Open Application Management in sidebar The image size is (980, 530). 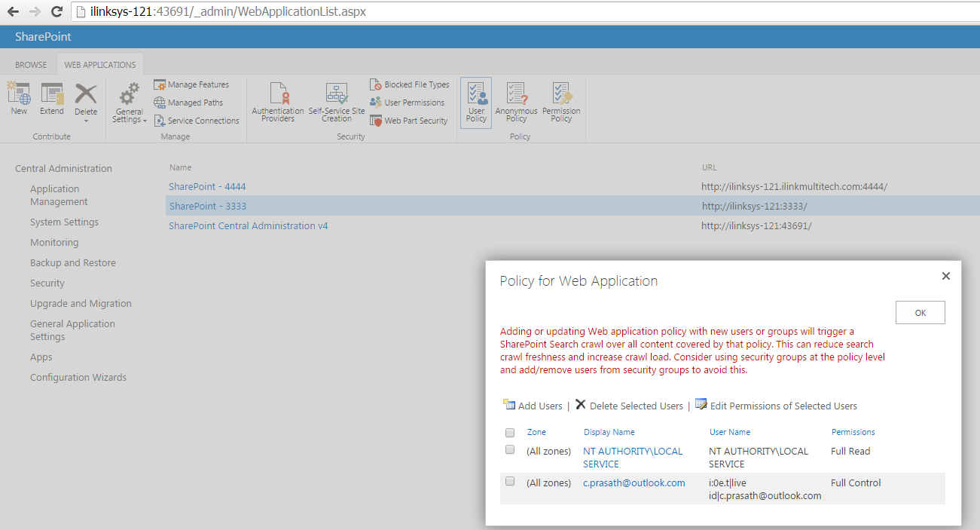[59, 195]
